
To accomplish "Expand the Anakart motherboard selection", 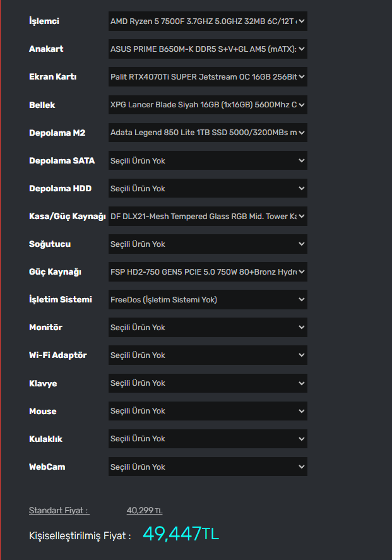I will click(x=208, y=49).
